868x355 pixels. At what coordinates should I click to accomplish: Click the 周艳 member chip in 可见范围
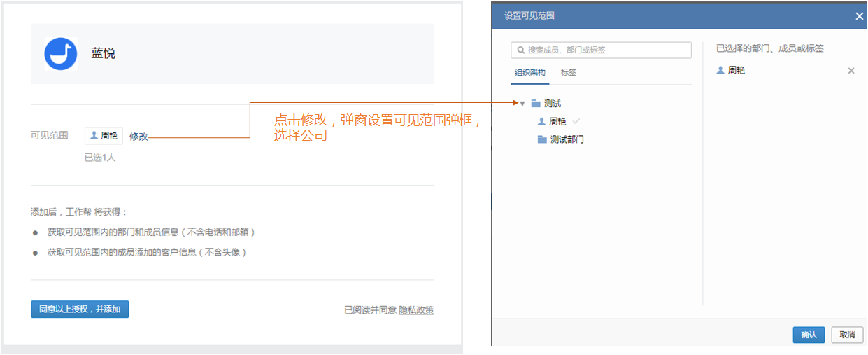click(x=104, y=136)
